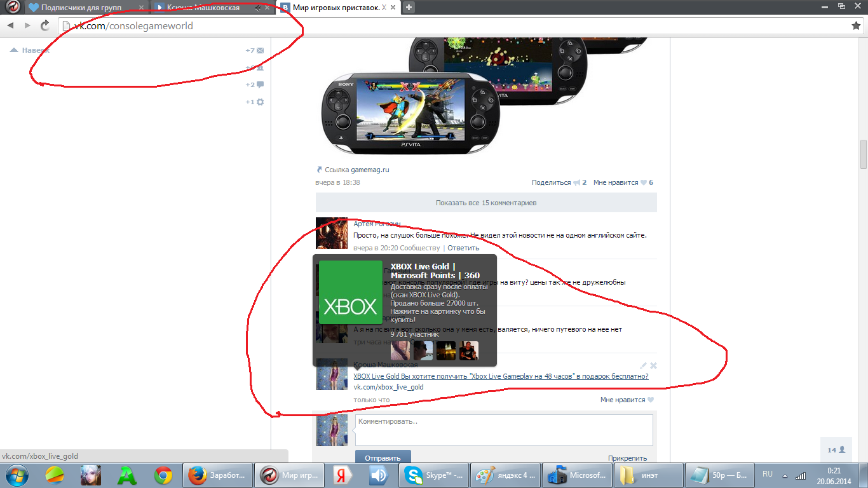This screenshot has height=488, width=868.
Task: Click the "вчера в 18:38" post timestamp
Action: (x=337, y=182)
